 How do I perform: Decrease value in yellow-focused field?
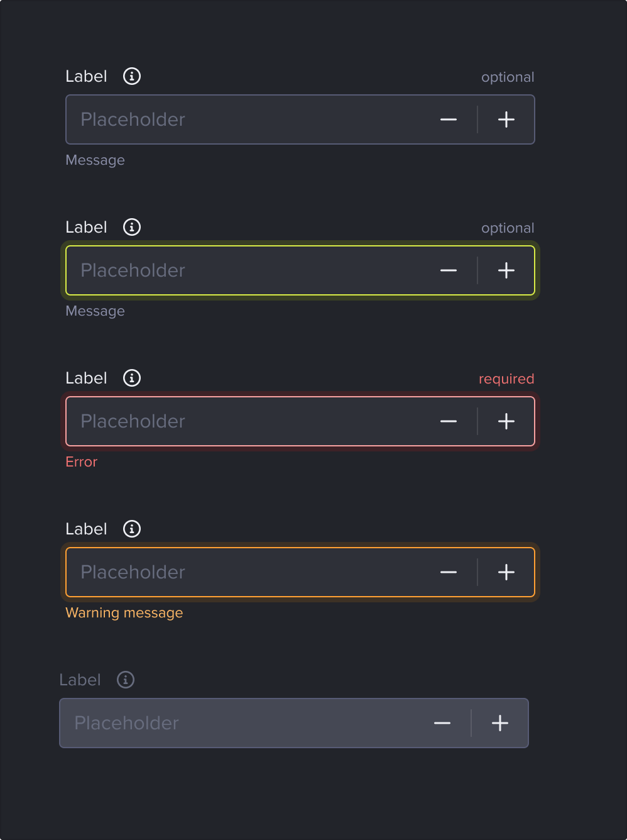449,270
